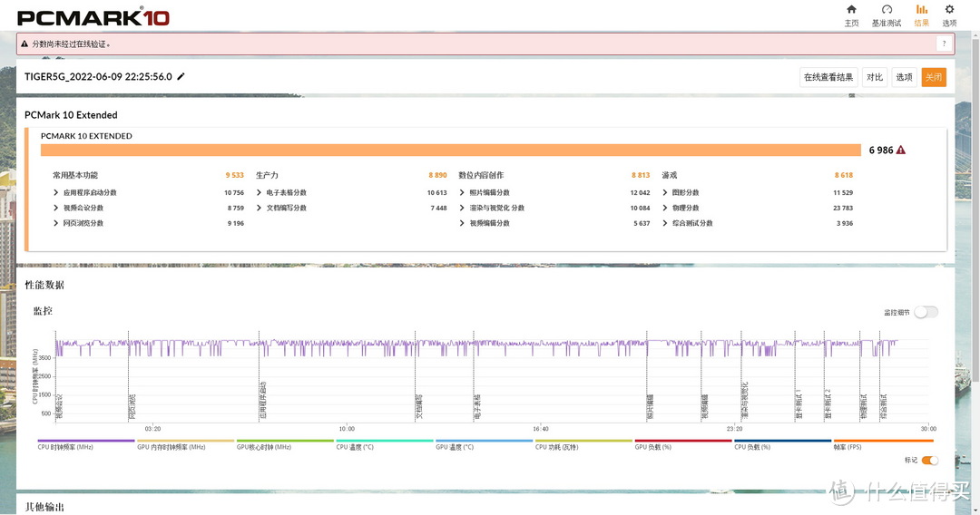The height and width of the screenshot is (515, 980).
Task: Select the CPU 负载 (%) dark blue legend
Action: coord(782,444)
